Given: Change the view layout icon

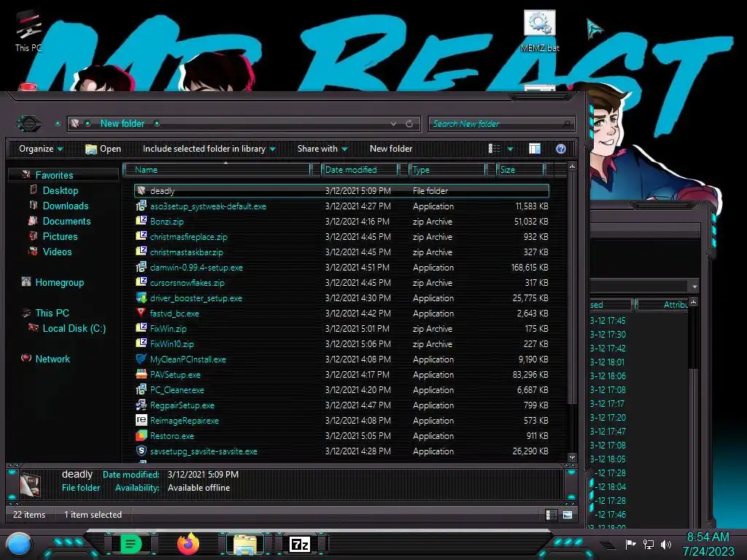Looking at the screenshot, I should point(494,149).
